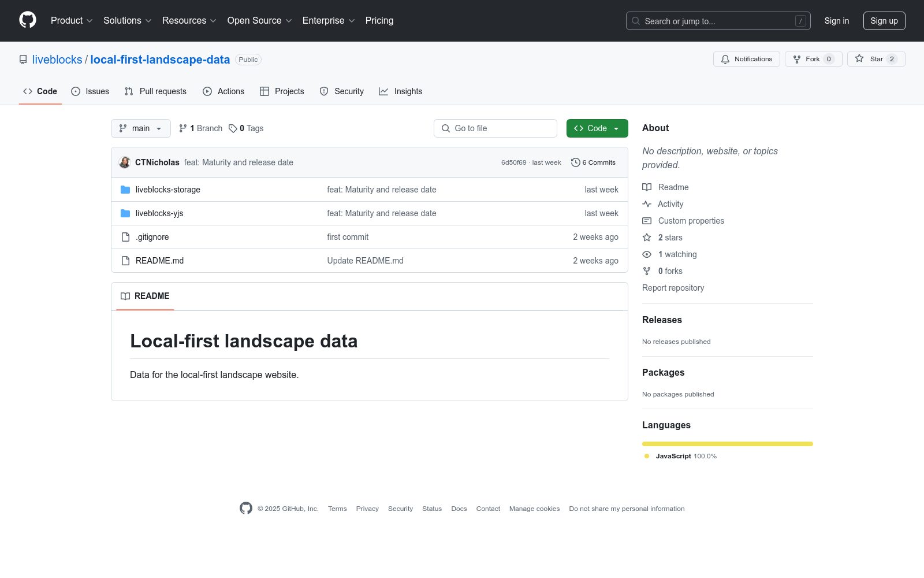This screenshot has width=924, height=578.
Task: Open the liveblocks owner link
Action: coord(57,60)
